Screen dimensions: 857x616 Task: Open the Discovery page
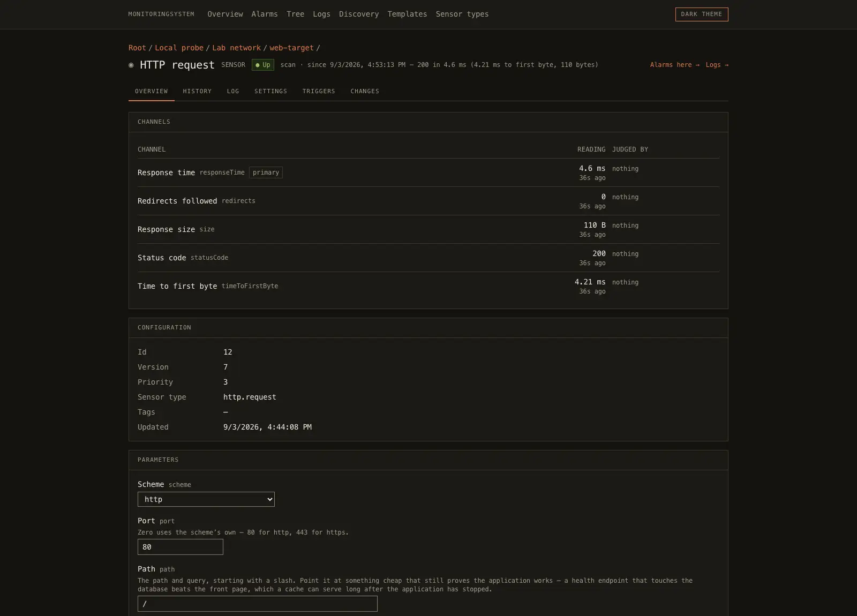[x=359, y=14]
